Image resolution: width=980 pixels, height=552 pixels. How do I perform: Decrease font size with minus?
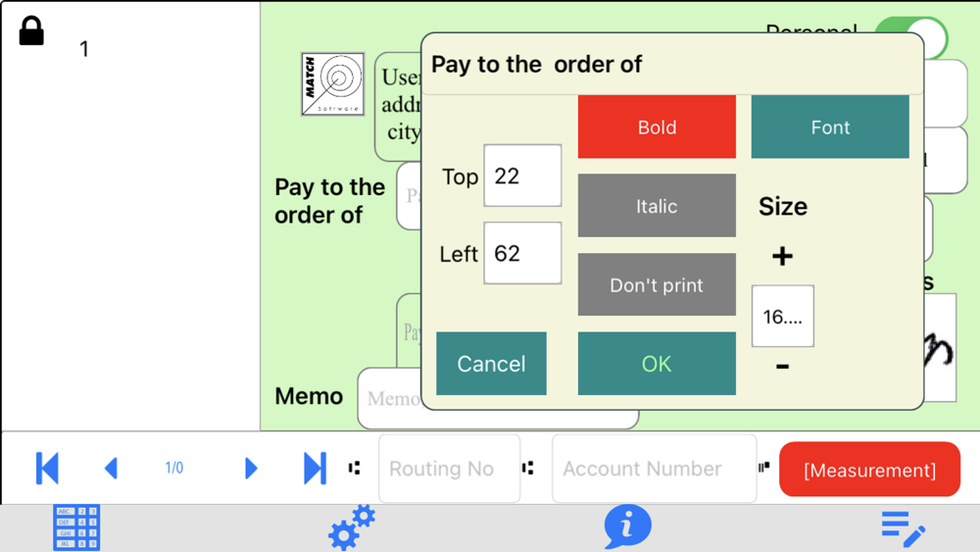[782, 367]
